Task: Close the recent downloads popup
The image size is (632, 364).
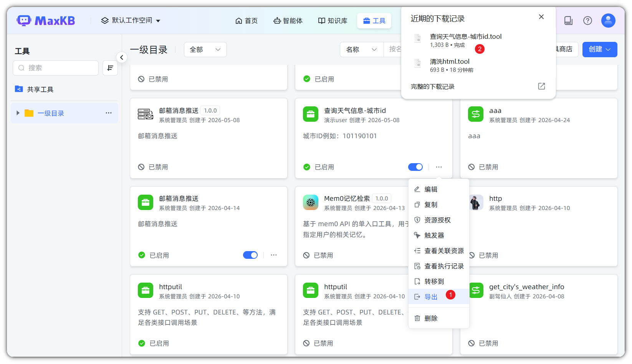Action: 541,17
